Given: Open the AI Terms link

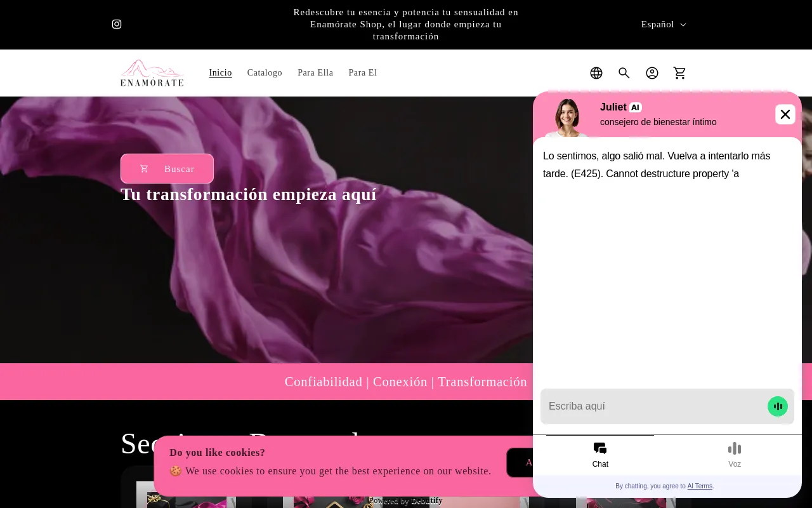Looking at the screenshot, I should point(700,486).
